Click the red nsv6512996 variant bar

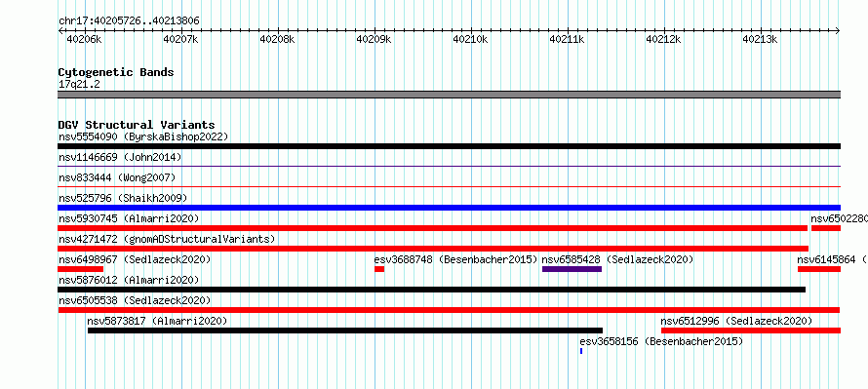pos(751,331)
